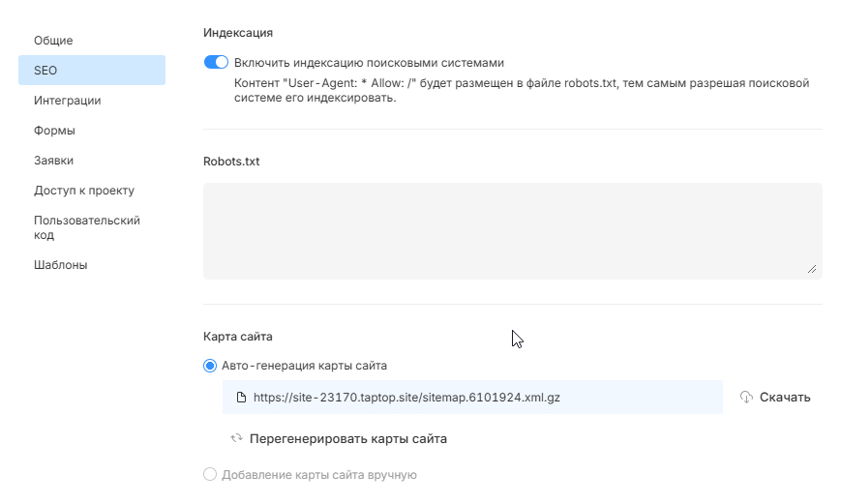Click the sitemap.xml.gz URL link
This screenshot has height=504, width=841.
(x=406, y=397)
